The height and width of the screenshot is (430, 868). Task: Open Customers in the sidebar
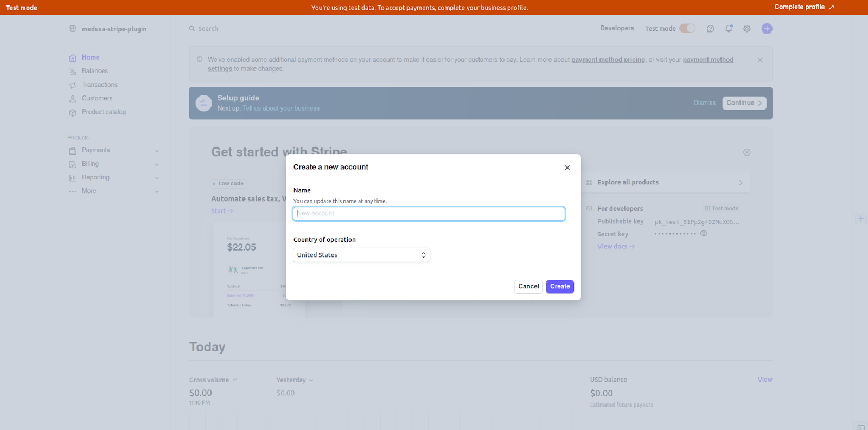pos(97,98)
